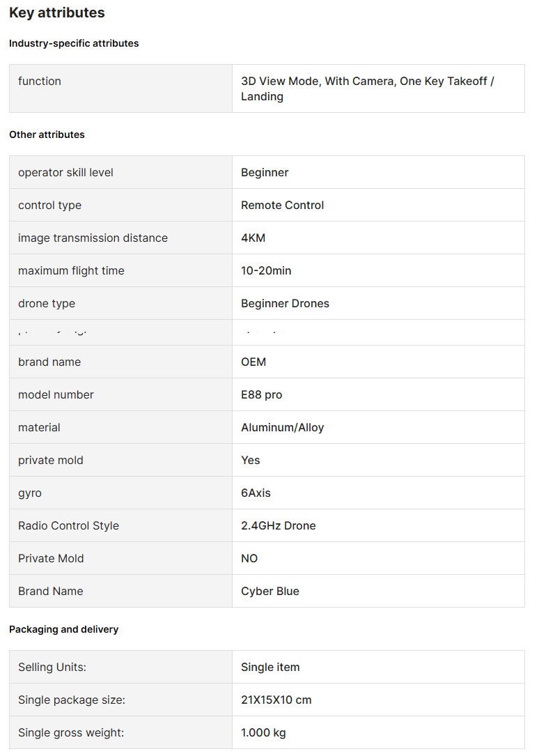The width and height of the screenshot is (539, 756).
Task: Select the 21X15X10 cm package size
Action: point(276,700)
